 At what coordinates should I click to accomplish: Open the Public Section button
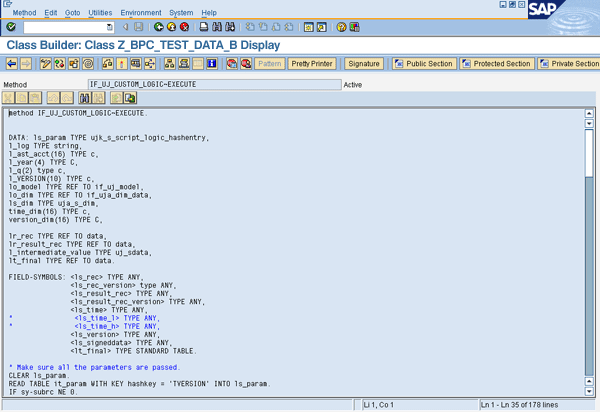(424, 64)
